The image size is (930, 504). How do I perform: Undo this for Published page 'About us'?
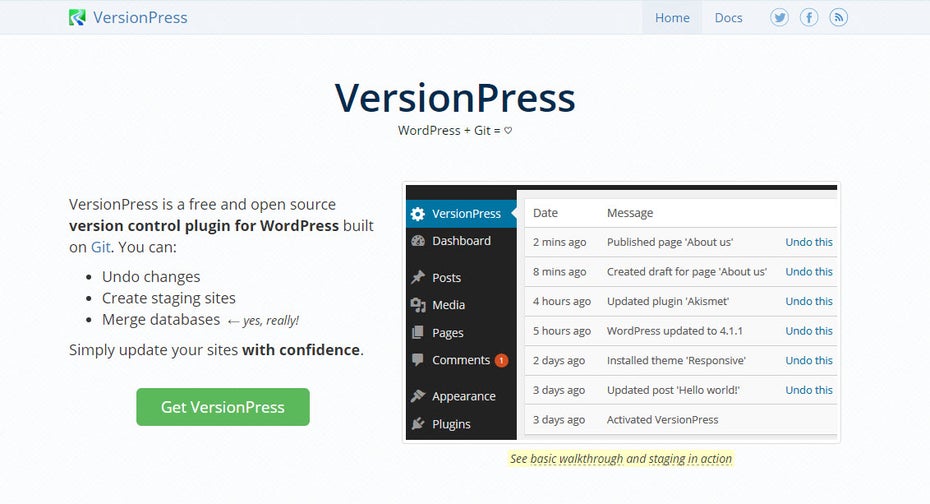point(809,242)
